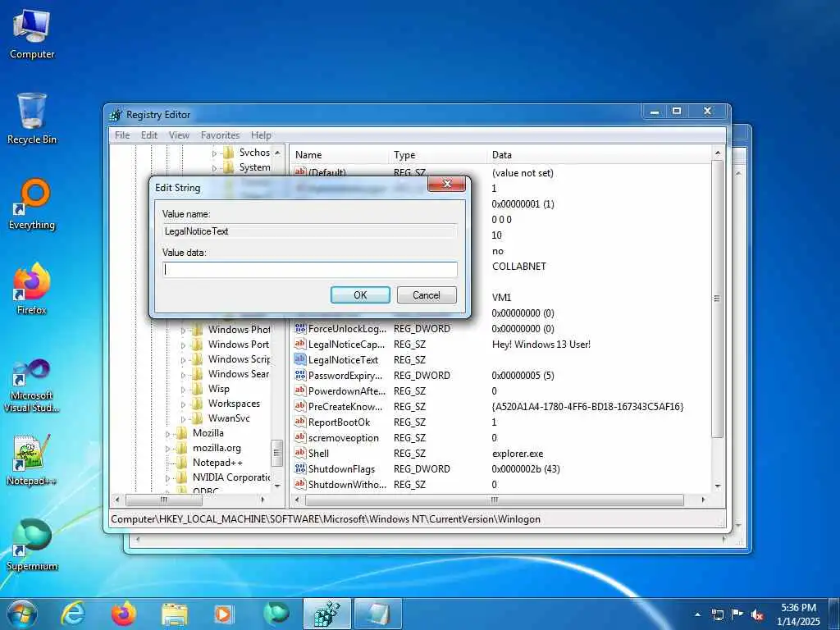Close the Edit String dialog
840x630 pixels.
tap(447, 184)
